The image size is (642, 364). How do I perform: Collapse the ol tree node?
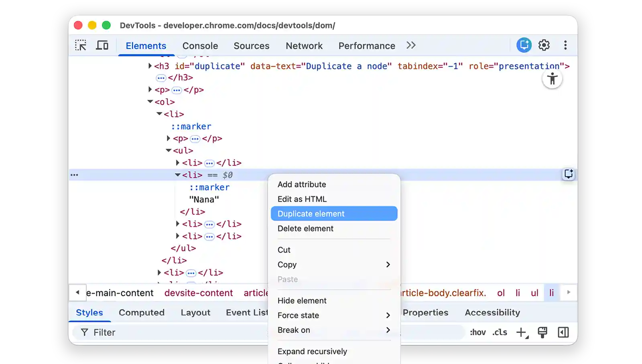pyautogui.click(x=149, y=101)
